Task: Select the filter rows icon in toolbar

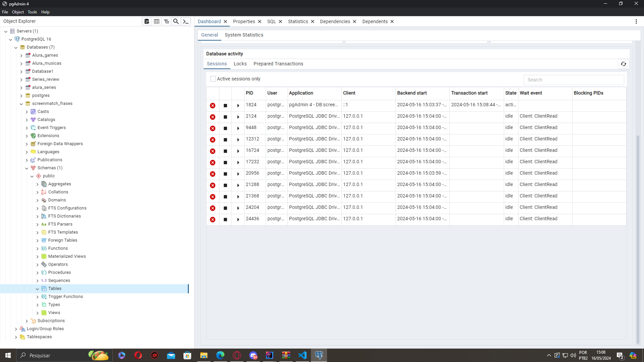Action: (167, 21)
